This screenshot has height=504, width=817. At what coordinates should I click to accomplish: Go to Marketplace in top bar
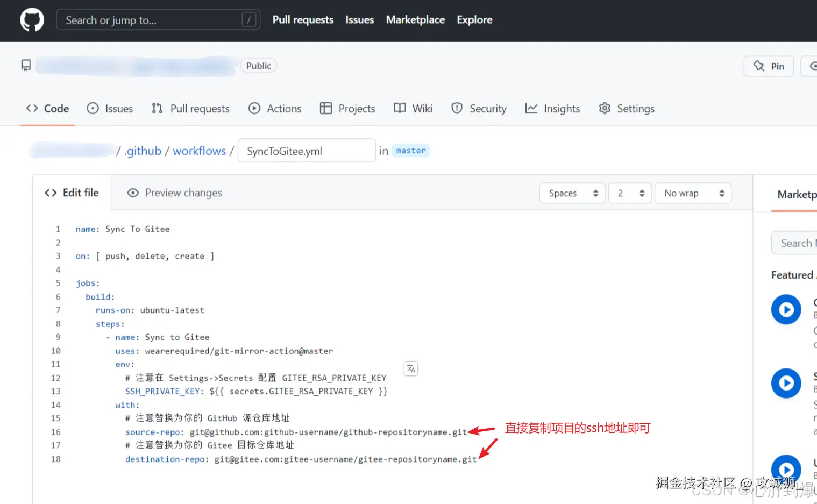point(415,20)
